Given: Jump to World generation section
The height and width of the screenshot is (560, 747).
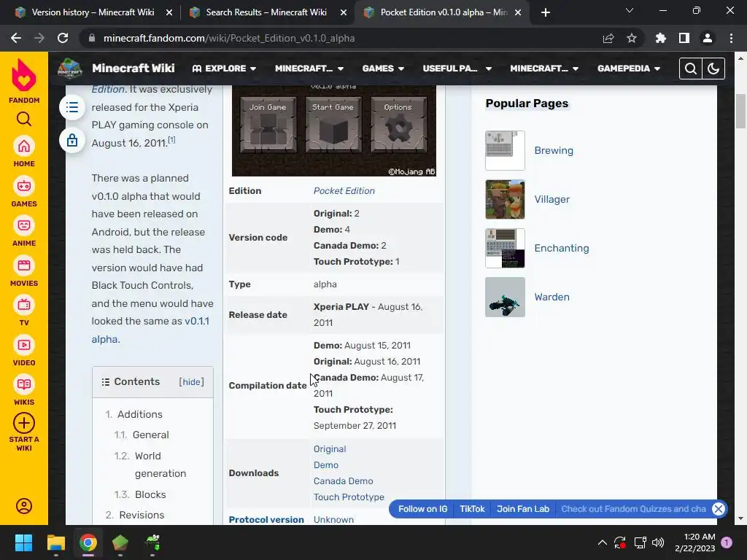Looking at the screenshot, I should [x=160, y=464].
